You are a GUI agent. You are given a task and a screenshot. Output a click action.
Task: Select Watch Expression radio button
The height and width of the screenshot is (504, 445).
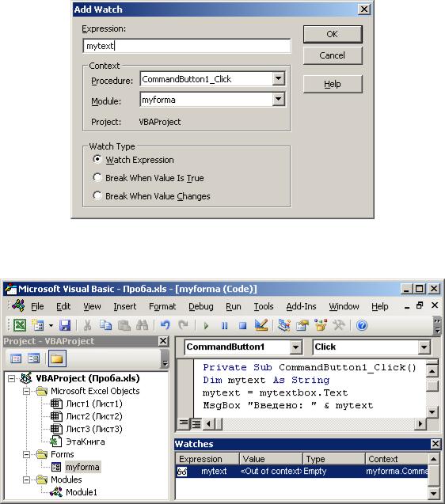coord(97,160)
